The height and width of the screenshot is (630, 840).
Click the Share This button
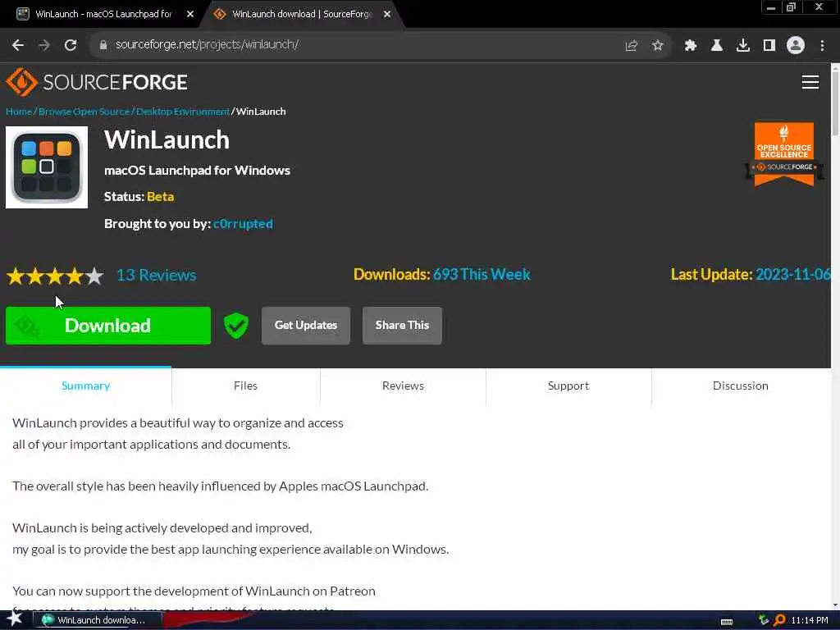(x=402, y=325)
